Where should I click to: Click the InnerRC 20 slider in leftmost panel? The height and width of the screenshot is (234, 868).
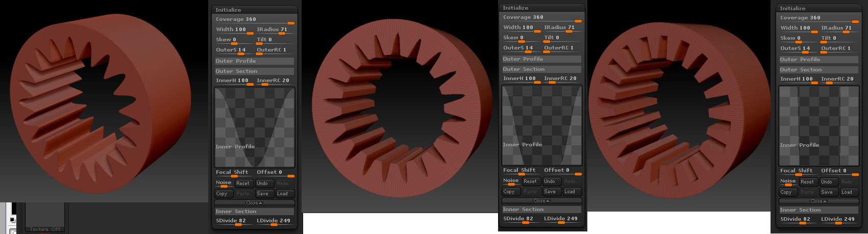pos(275,81)
